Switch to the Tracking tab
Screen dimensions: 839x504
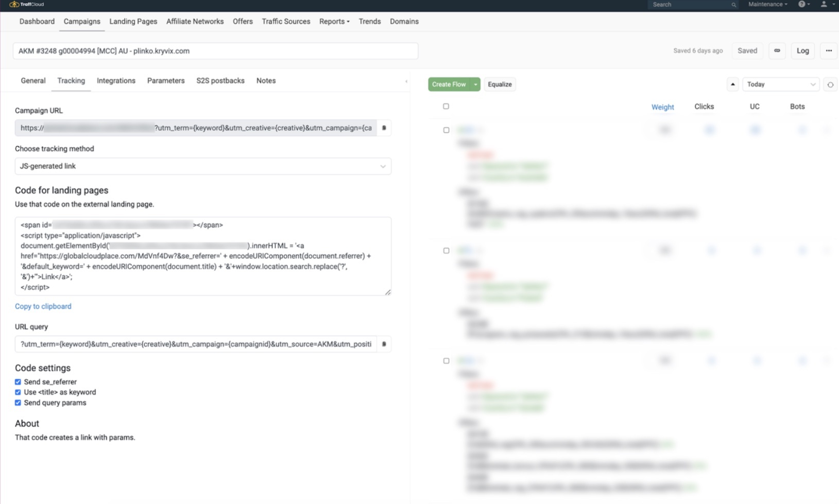coord(71,81)
